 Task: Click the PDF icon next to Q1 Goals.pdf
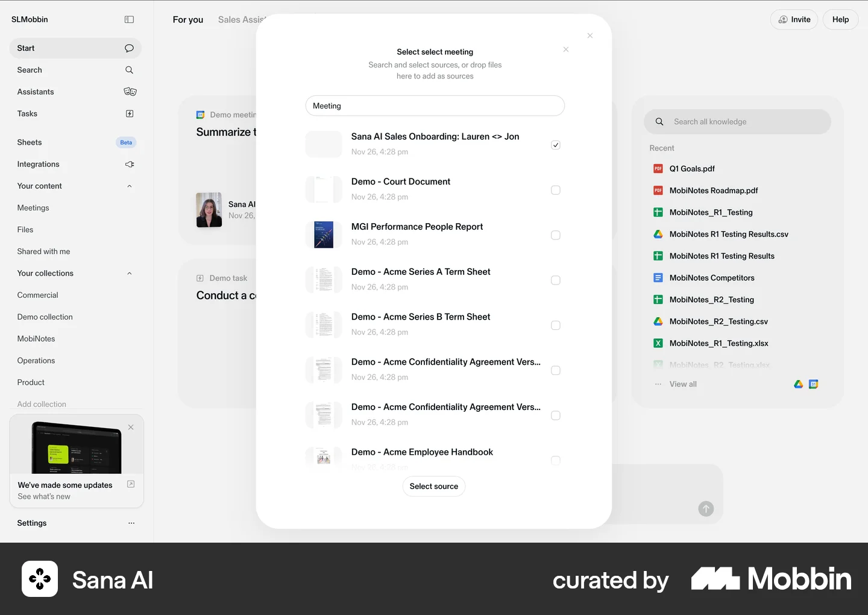pos(658,169)
